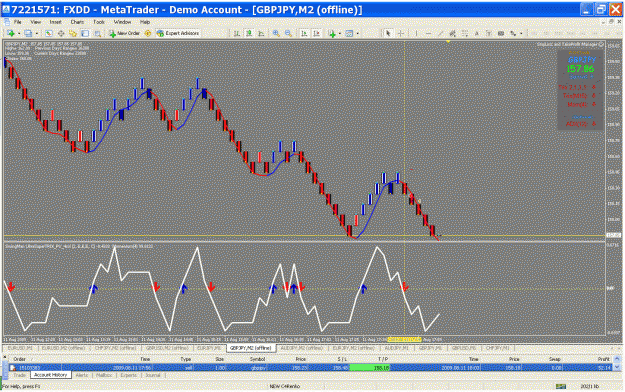The image size is (625, 392).
Task: Switch to the AUDJPY,M2 (offline) chart tab
Action: click(302, 348)
